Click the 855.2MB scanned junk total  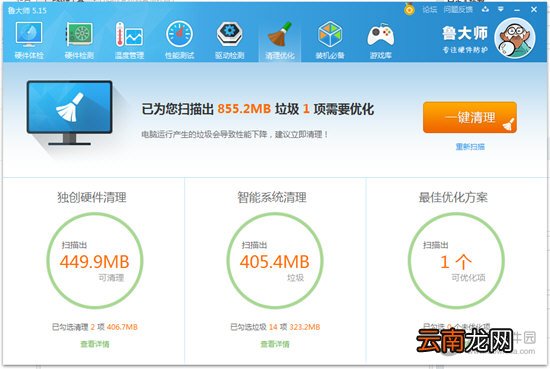coord(244,109)
